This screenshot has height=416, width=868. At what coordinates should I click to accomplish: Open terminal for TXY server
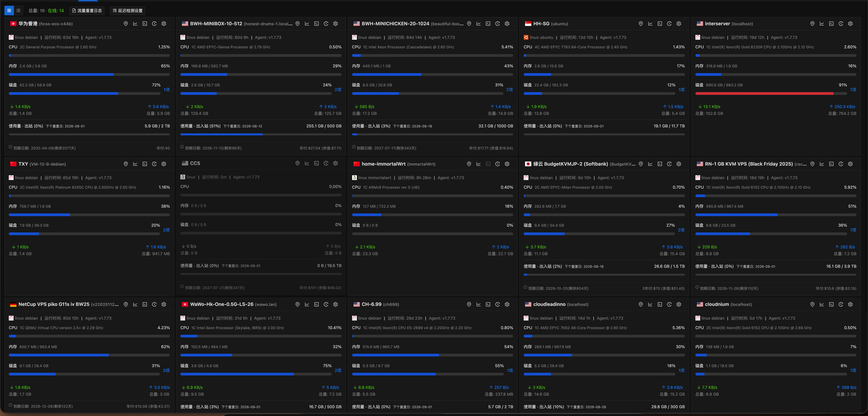(x=145, y=164)
